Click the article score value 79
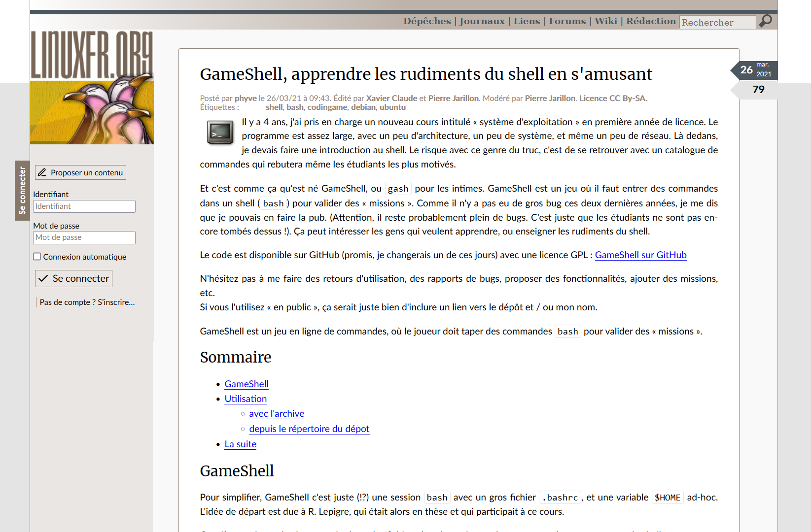This screenshot has width=811, height=532. [x=758, y=90]
